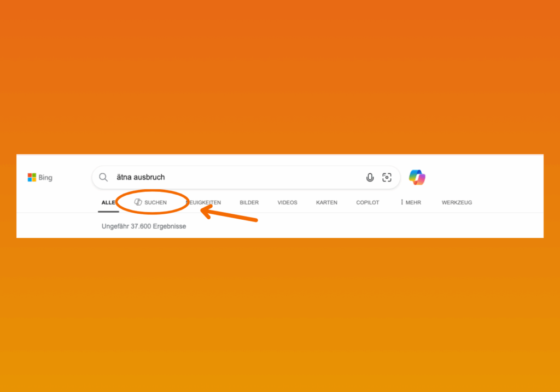Viewport: 560px width, 392px height.
Task: Switch to the SUCHEN tab
Action: [155, 202]
